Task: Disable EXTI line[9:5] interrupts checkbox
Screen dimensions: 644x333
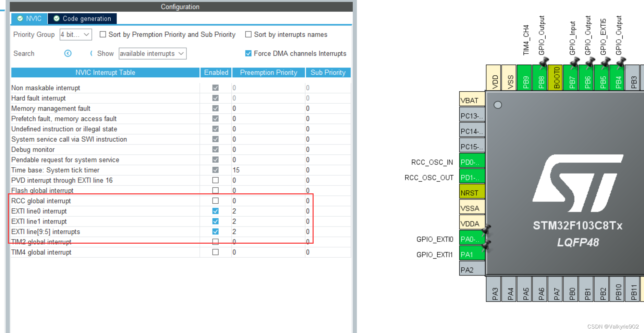Action: [x=215, y=231]
